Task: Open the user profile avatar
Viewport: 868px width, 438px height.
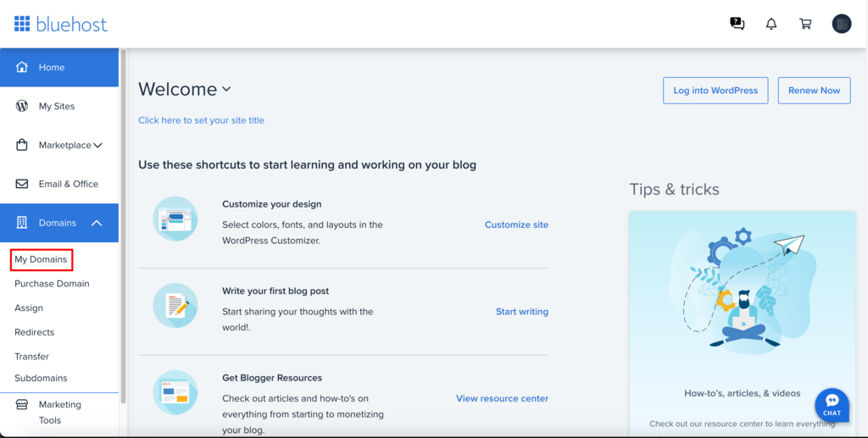Action: pos(841,24)
